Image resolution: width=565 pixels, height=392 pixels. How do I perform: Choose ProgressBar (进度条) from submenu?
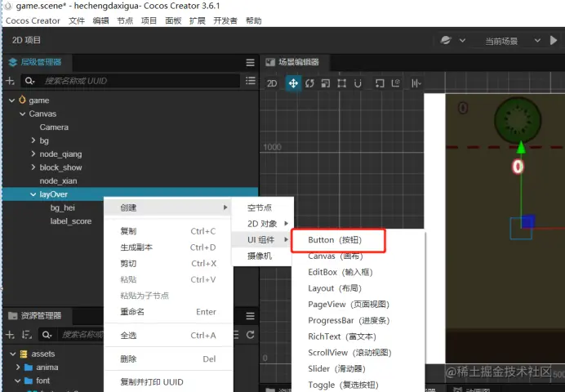[349, 321]
